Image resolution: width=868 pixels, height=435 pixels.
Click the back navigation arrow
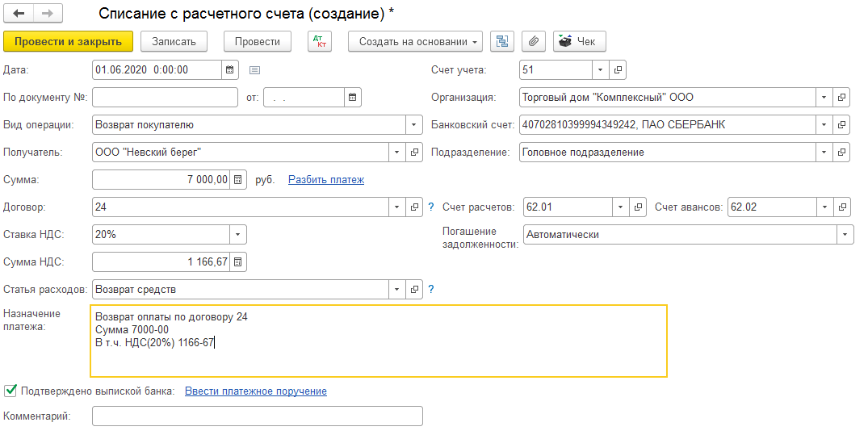pos(19,14)
